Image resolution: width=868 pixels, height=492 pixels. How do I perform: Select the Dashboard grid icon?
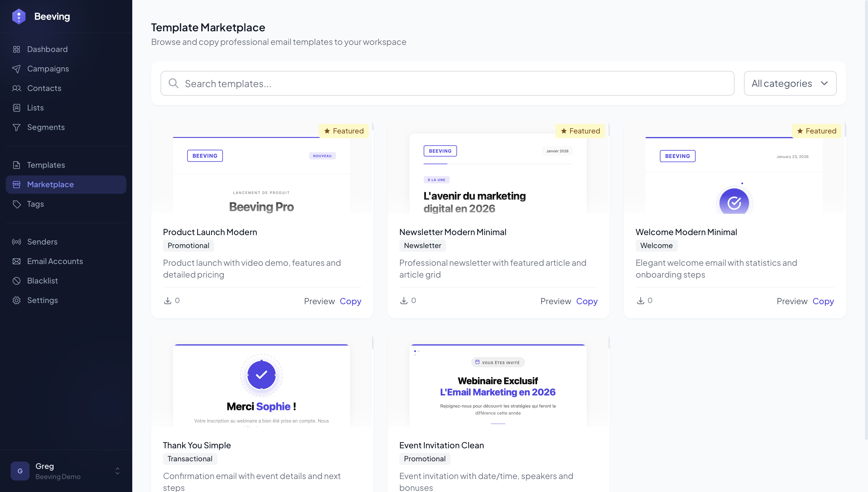pos(17,49)
